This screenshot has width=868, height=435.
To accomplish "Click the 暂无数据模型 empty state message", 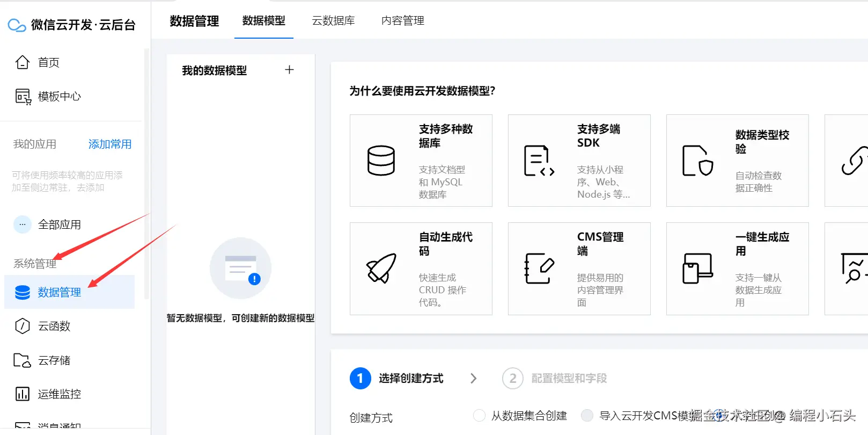I will pyautogui.click(x=240, y=318).
